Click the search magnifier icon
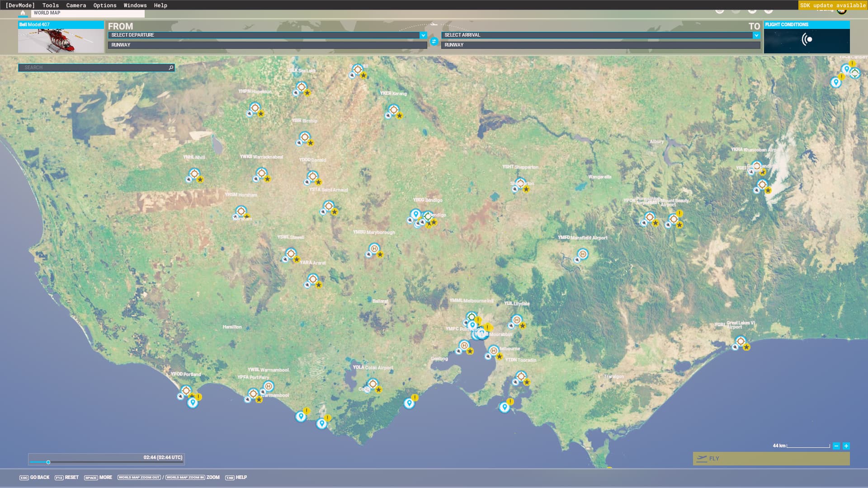The height and width of the screenshot is (488, 868). (x=171, y=68)
